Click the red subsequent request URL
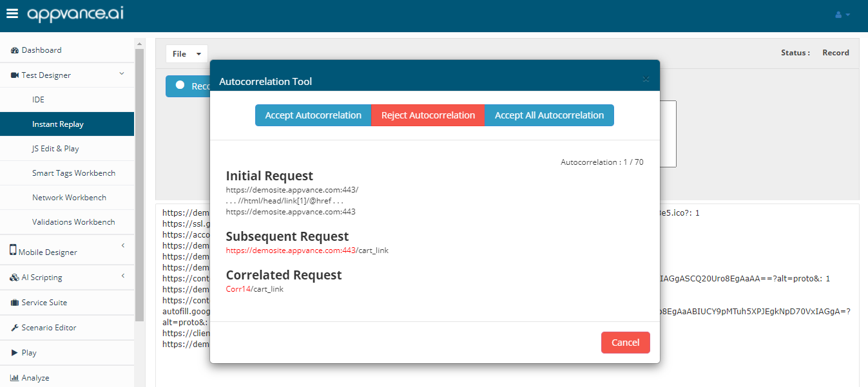The height and width of the screenshot is (387, 868). click(291, 250)
